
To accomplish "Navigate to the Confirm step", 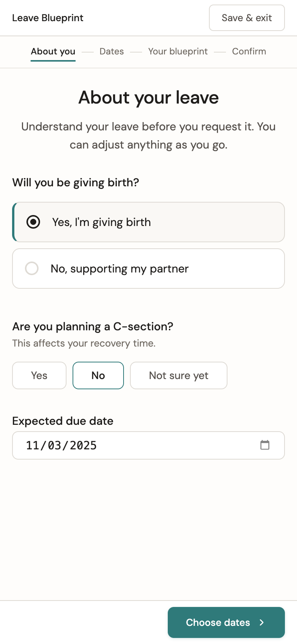I will click(x=249, y=51).
